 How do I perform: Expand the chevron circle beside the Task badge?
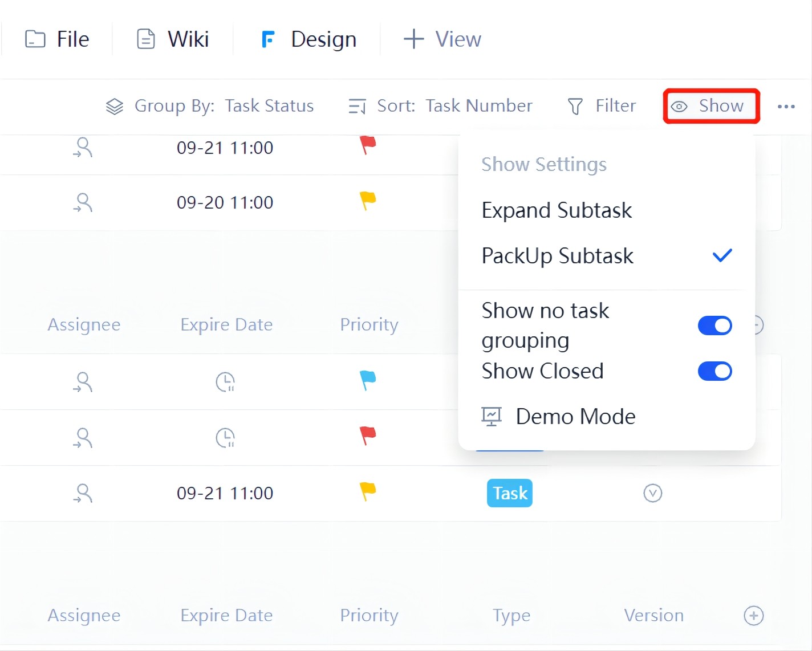point(653,493)
